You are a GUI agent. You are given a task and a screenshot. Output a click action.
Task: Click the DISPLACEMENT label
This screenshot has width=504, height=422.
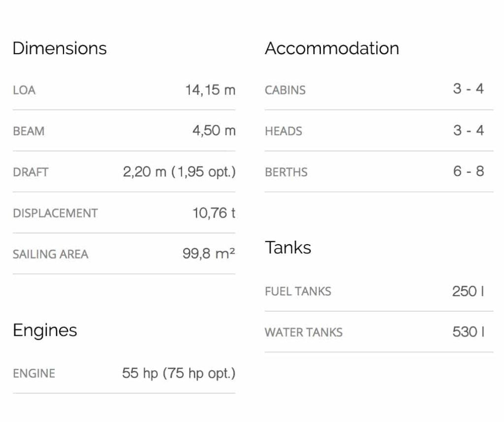tap(55, 213)
